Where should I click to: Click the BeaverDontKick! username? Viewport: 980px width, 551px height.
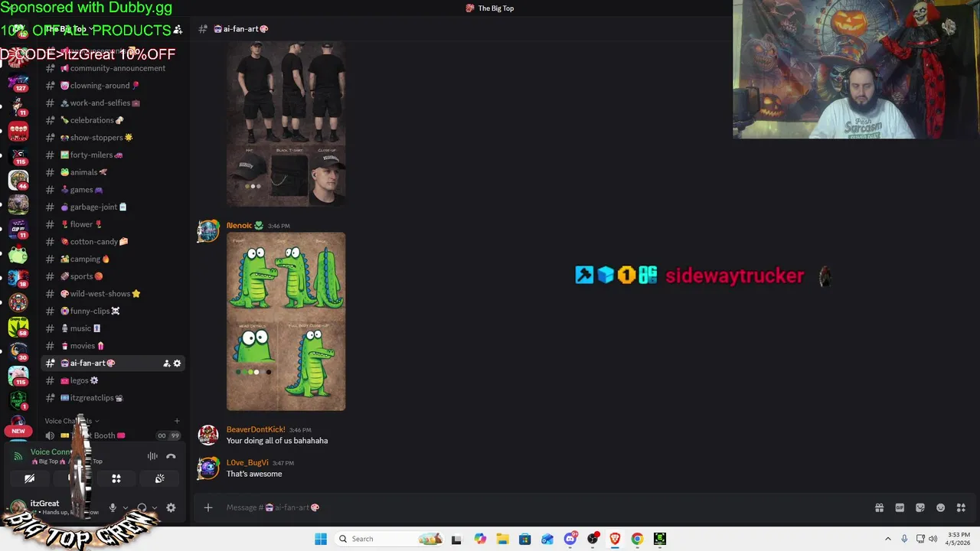[x=256, y=430]
